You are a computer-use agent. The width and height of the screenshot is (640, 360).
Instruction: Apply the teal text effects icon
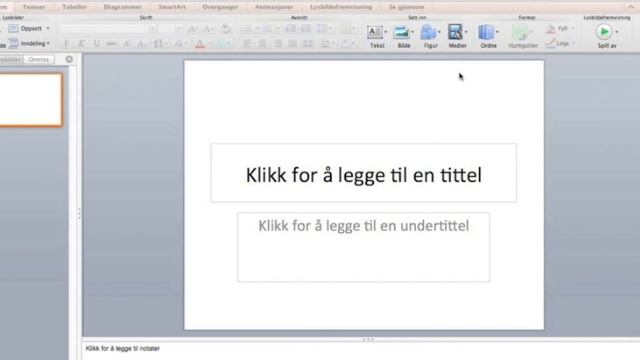(221, 43)
